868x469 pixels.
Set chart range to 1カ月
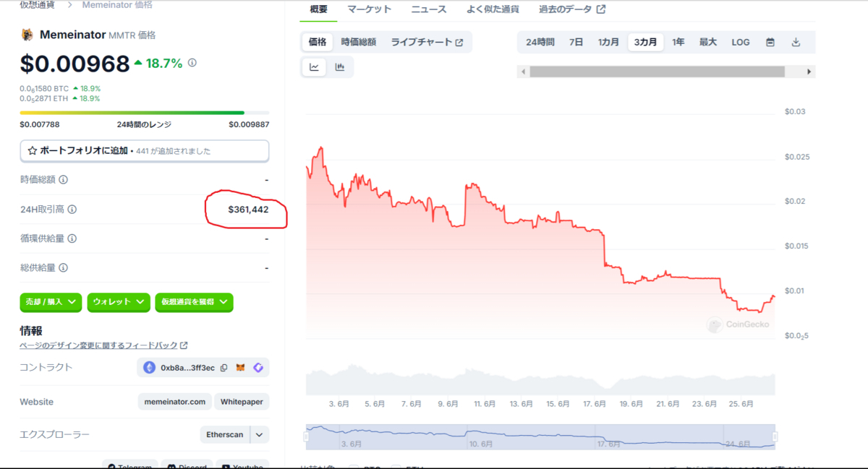pyautogui.click(x=608, y=42)
